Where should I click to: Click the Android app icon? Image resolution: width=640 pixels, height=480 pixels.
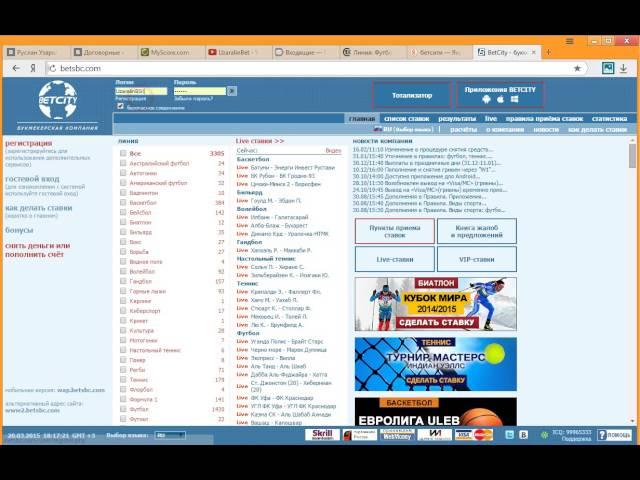(x=486, y=99)
